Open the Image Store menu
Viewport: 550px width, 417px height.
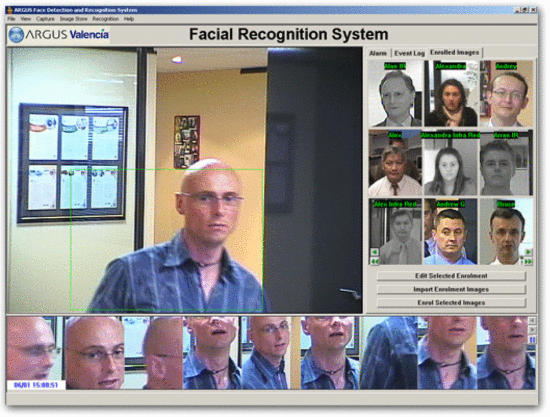pos(73,19)
